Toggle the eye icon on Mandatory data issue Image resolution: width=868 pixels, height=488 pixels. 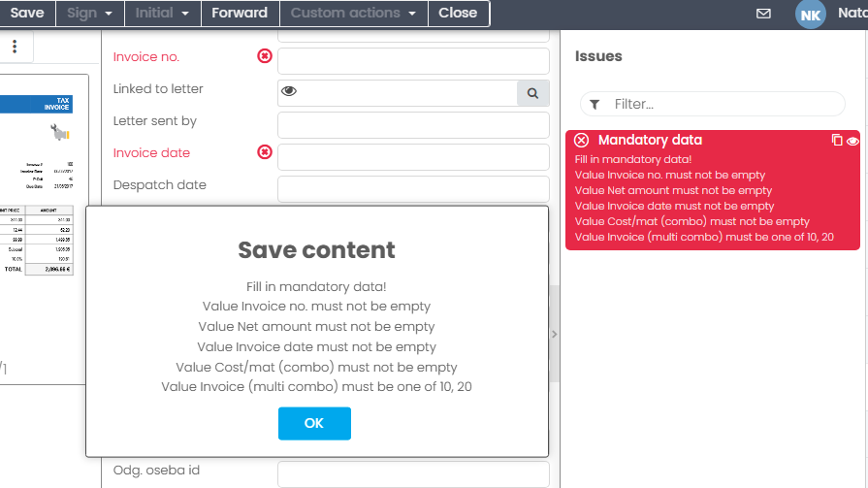click(852, 141)
